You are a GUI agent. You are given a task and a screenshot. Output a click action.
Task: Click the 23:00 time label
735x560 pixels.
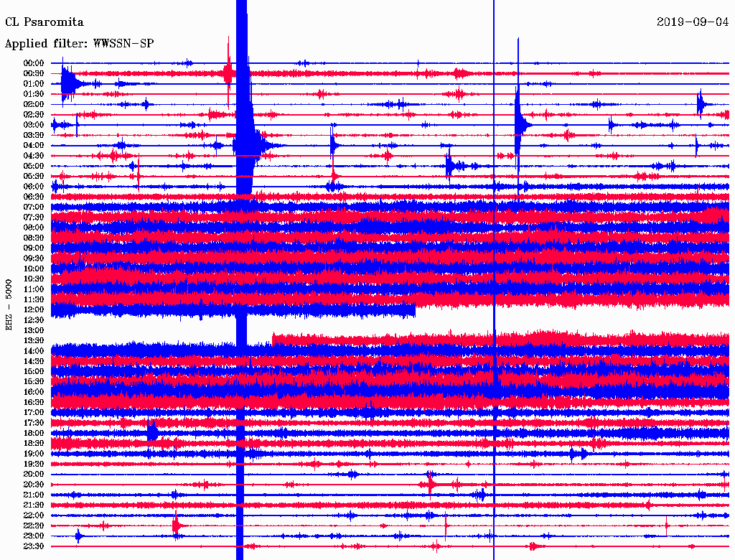tap(34, 536)
